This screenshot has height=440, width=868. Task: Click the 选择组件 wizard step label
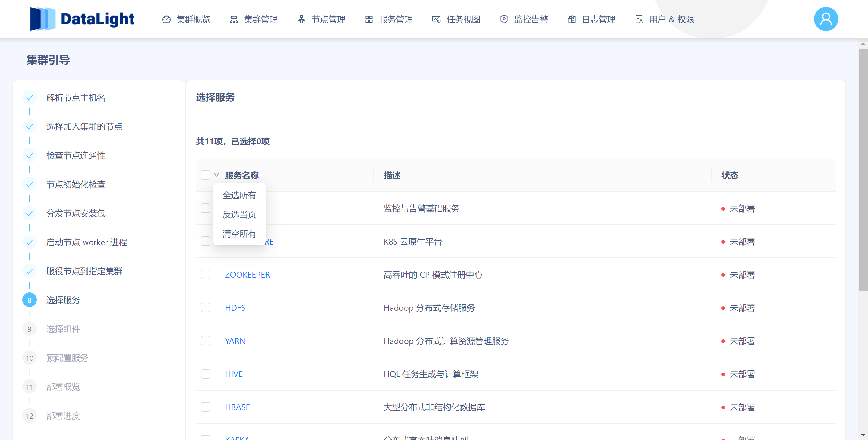63,329
